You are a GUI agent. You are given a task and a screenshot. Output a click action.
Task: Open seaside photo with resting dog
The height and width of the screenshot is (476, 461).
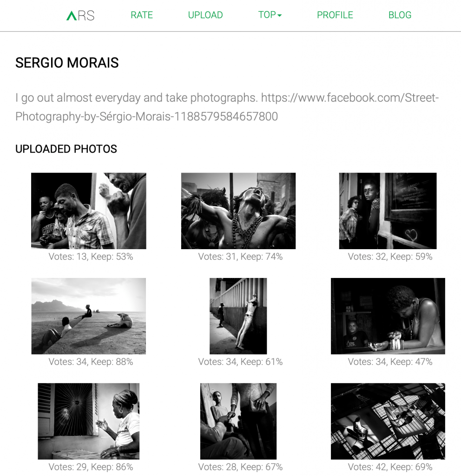point(89,316)
